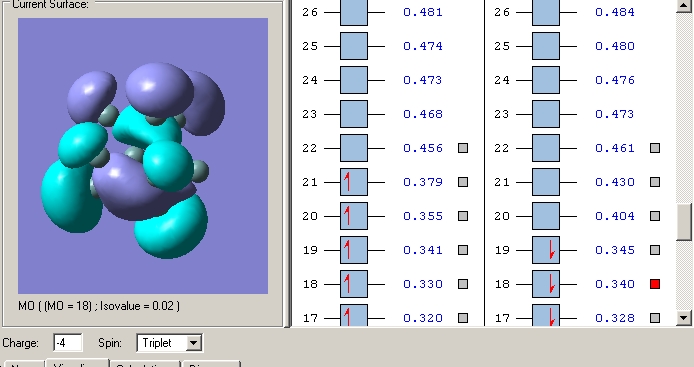Switch to the Visualize tab

77,363
